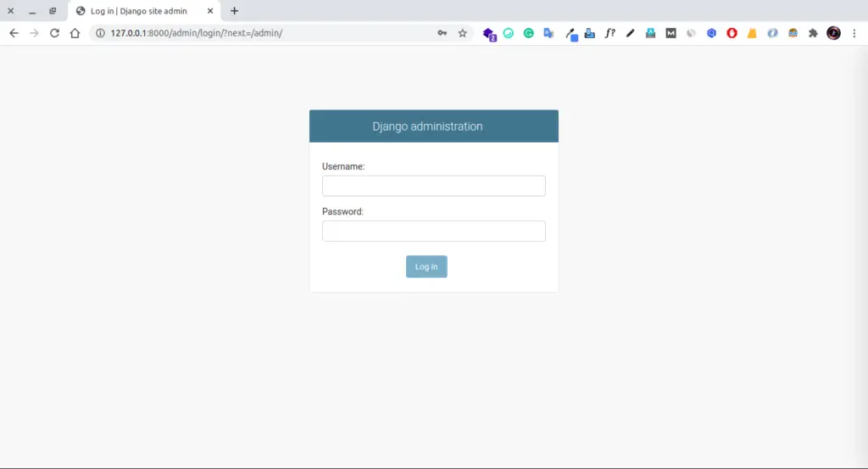Image resolution: width=868 pixels, height=469 pixels.
Task: Click the Password: label
Action: click(x=342, y=211)
